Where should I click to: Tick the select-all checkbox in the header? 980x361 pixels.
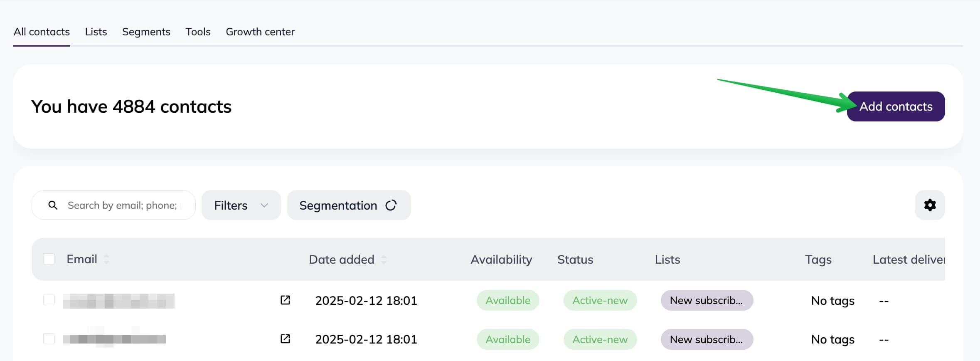click(x=49, y=259)
